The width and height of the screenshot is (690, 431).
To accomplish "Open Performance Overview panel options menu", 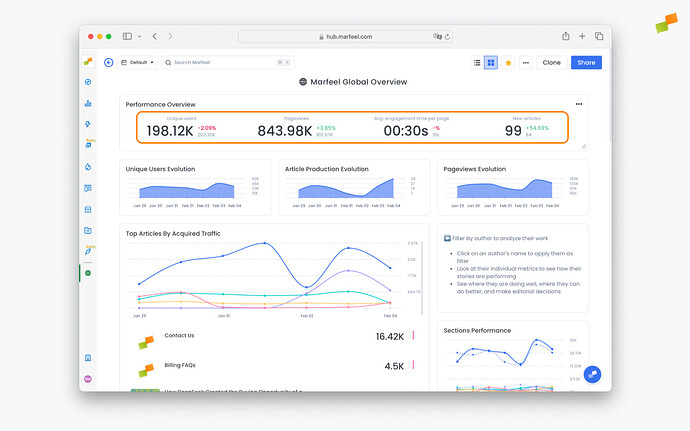I will (579, 104).
